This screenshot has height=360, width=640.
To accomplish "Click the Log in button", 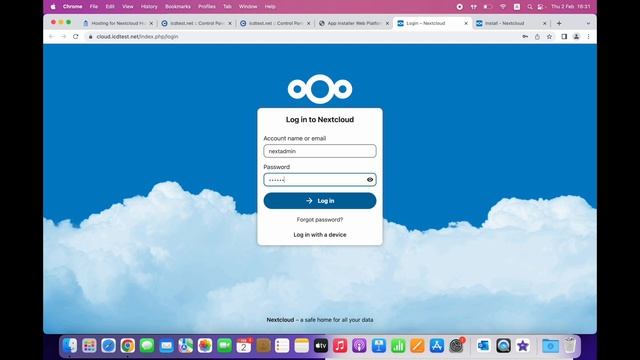I will (x=320, y=201).
